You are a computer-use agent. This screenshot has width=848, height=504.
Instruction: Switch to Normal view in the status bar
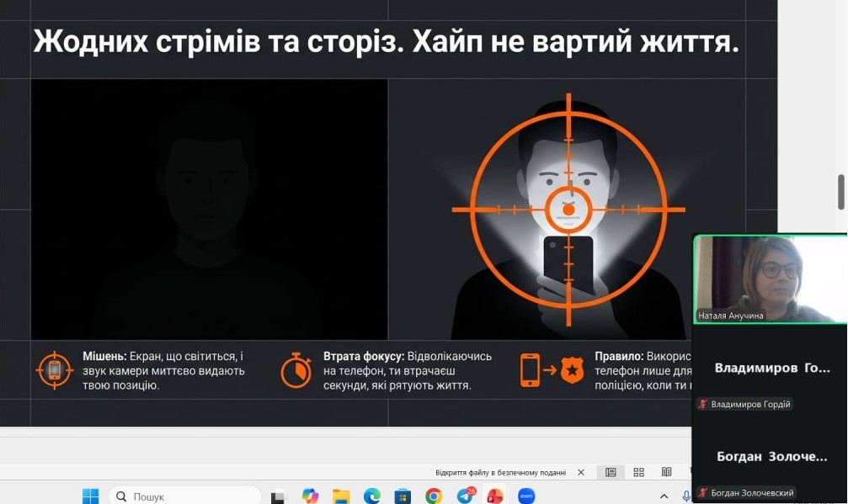pos(611,472)
